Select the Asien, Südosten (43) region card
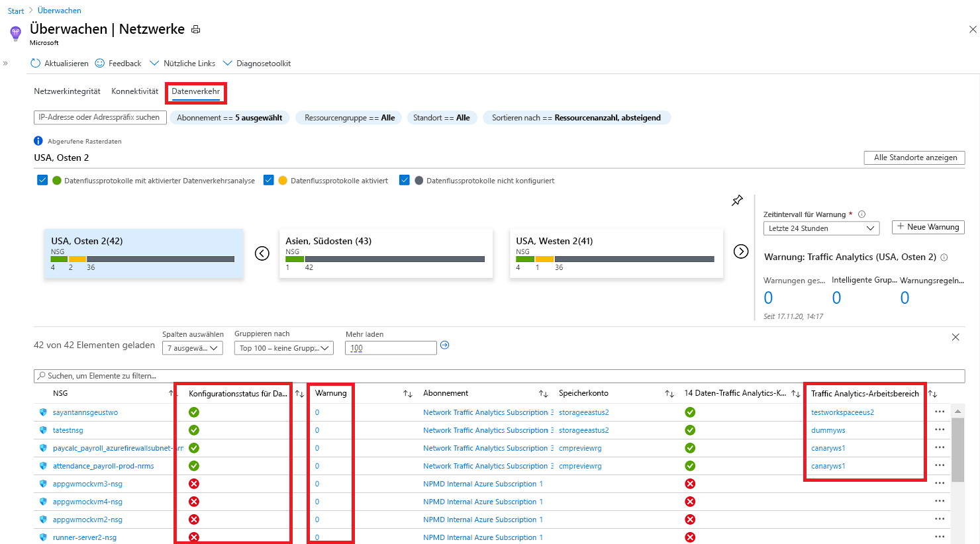 click(x=386, y=253)
